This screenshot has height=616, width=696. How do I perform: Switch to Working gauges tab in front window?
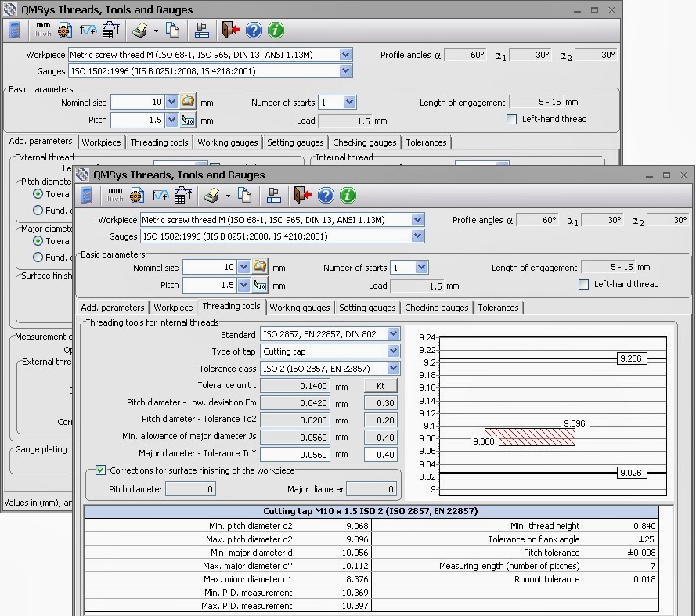(x=300, y=308)
